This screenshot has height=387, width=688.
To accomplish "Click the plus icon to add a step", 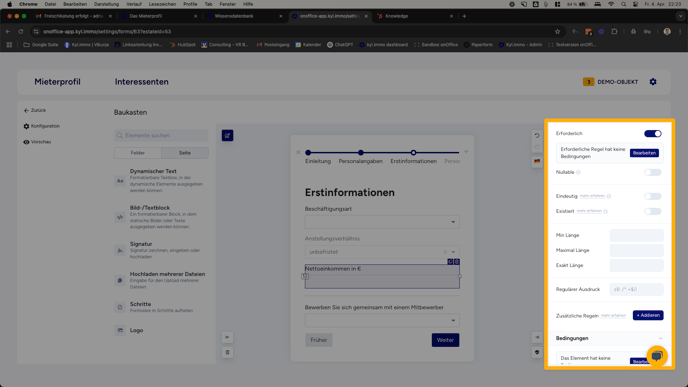I will point(466,152).
